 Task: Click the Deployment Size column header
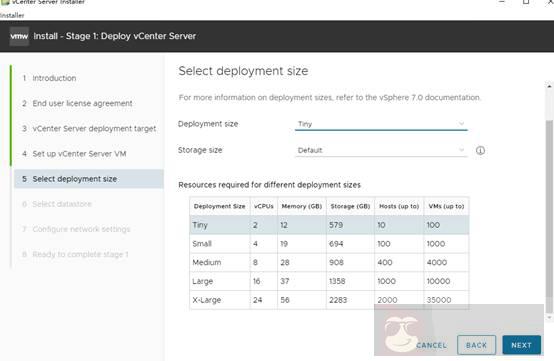point(219,206)
